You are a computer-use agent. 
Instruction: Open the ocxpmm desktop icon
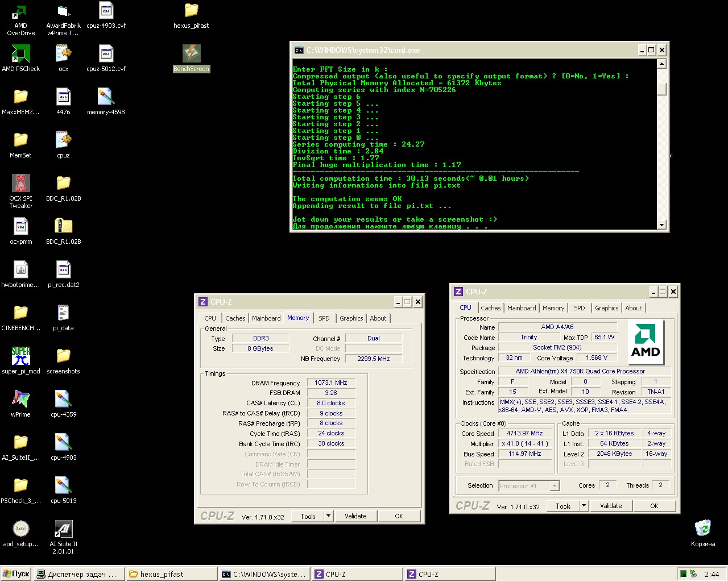pos(20,227)
